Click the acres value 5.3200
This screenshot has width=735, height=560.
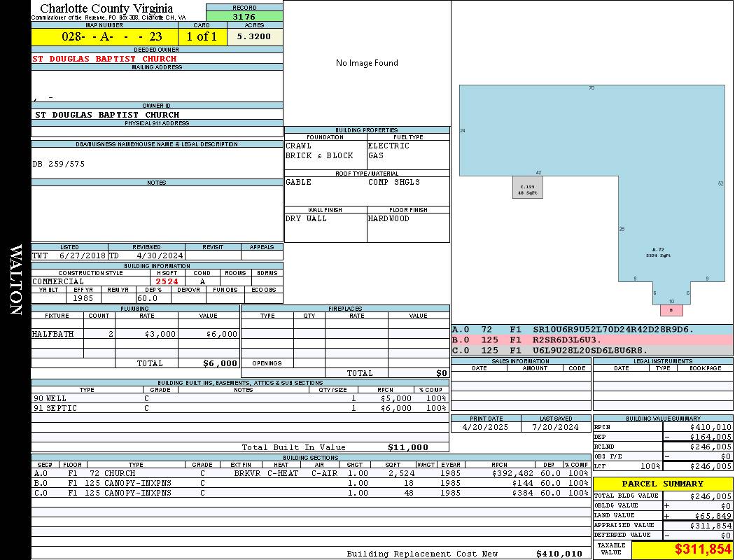(253, 36)
